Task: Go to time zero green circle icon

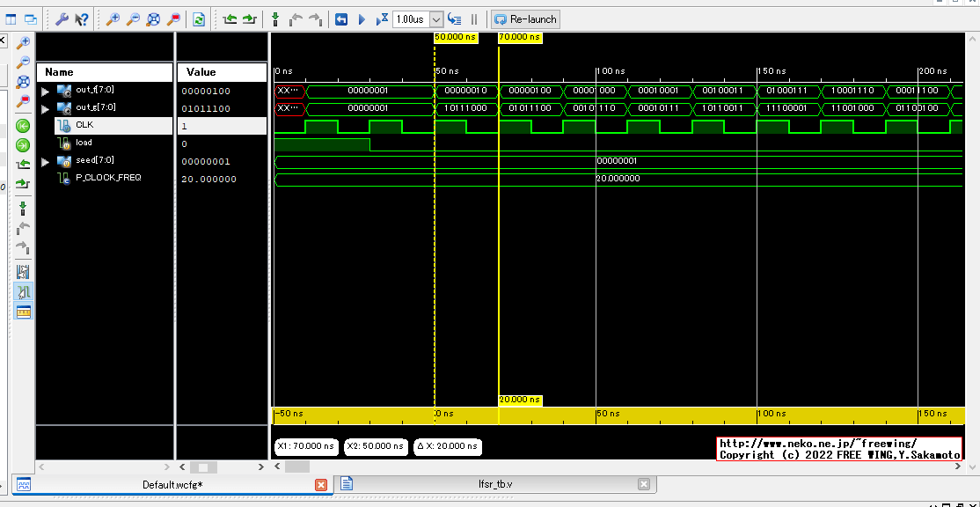Action: point(23,126)
